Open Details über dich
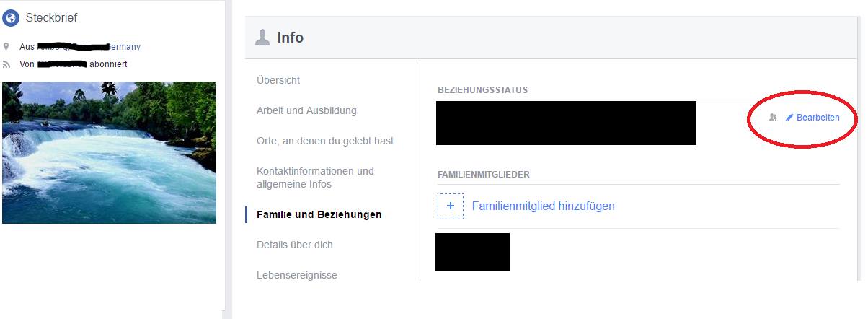Viewport: 868px width, 319px height. click(x=294, y=245)
